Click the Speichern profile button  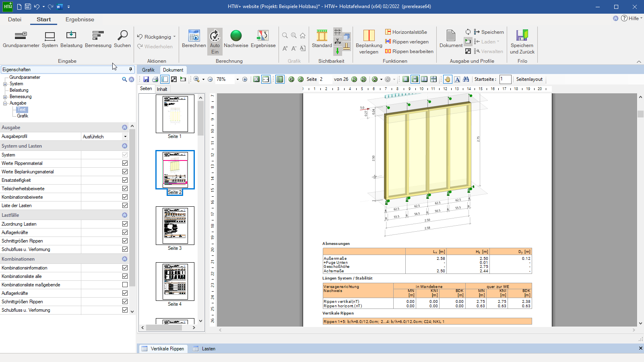(x=489, y=32)
